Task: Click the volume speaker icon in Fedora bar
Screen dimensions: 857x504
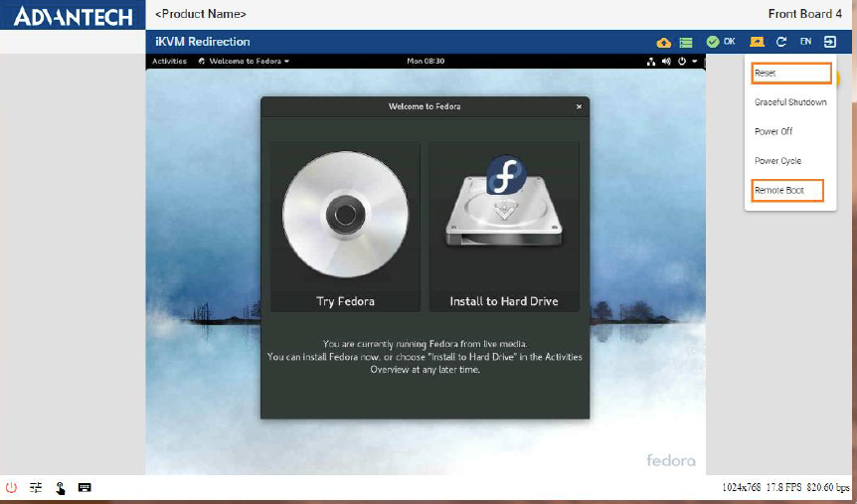Action: (x=666, y=62)
